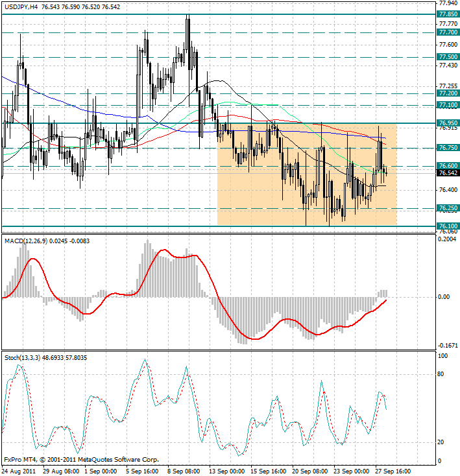The width and height of the screenshot is (460, 476).
Task: Click the 5 Sep 16:00 time label
Action: (x=142, y=471)
